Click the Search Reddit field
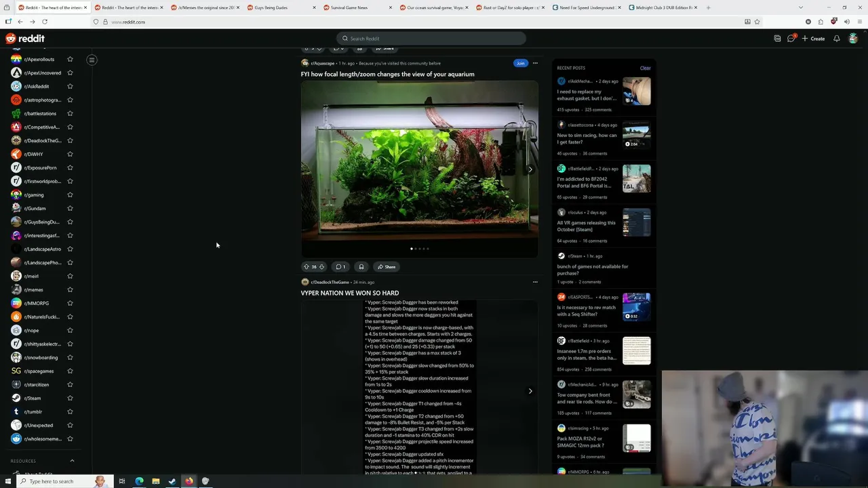This screenshot has height=488, width=868. pyautogui.click(x=431, y=39)
